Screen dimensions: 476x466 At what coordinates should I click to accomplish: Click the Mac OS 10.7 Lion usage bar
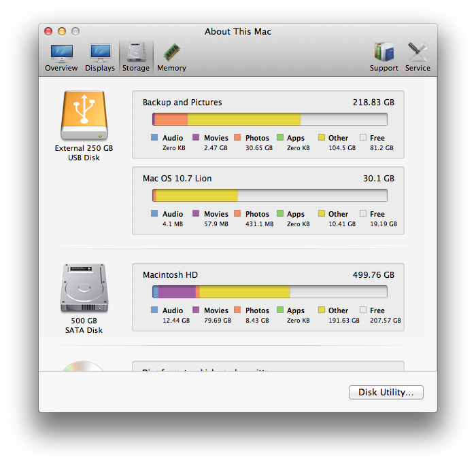click(269, 195)
